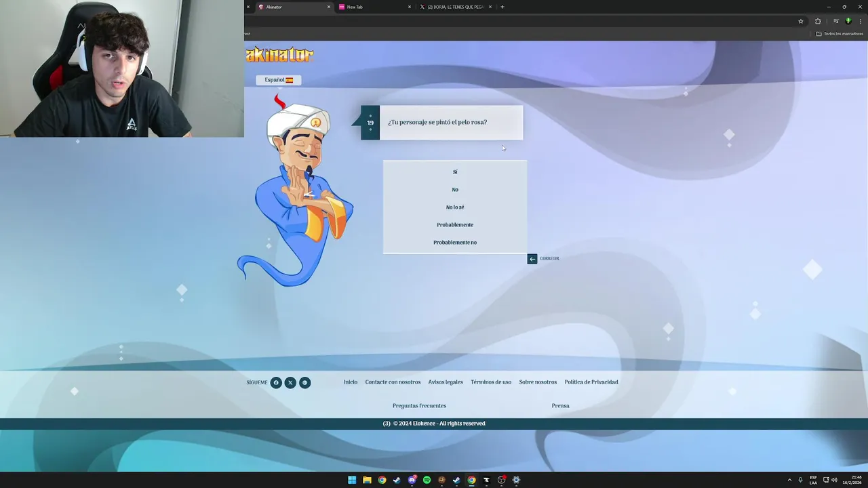Pick the "Probablemente no" answer
The height and width of the screenshot is (488, 868).
455,243
